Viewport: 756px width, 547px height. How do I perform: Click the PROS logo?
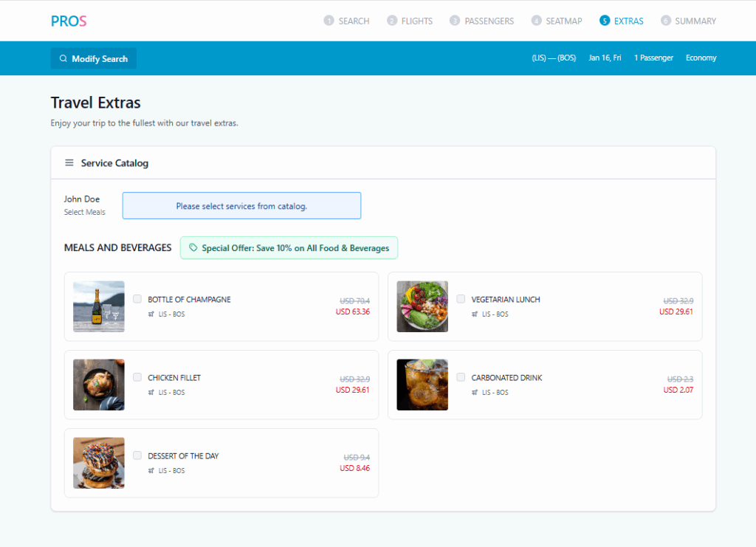pos(69,21)
